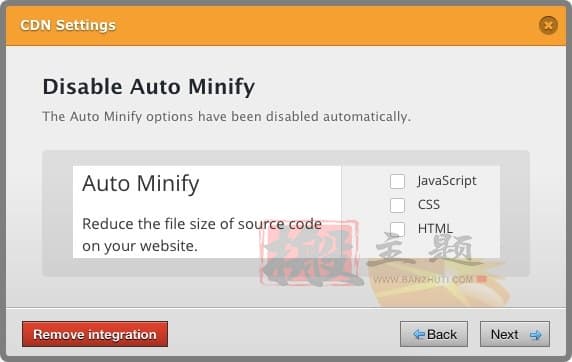Select the Disable Auto Minify heading

pos(148,88)
